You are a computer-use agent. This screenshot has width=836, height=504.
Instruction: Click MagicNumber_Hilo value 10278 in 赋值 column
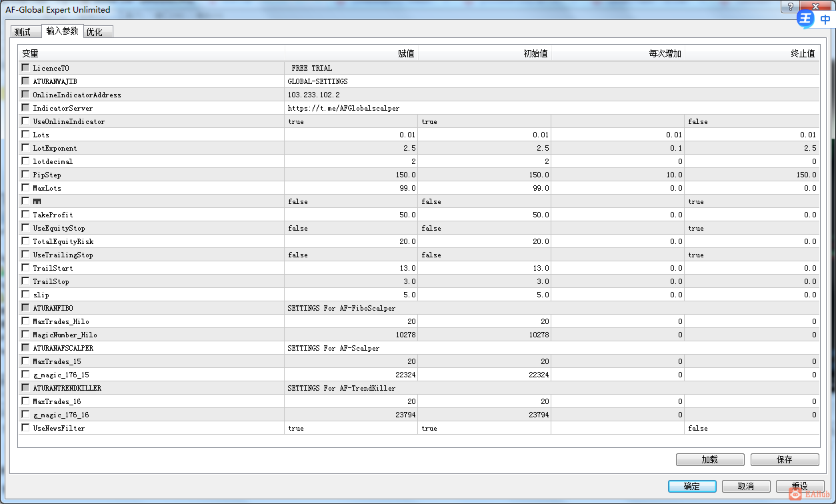[405, 335]
